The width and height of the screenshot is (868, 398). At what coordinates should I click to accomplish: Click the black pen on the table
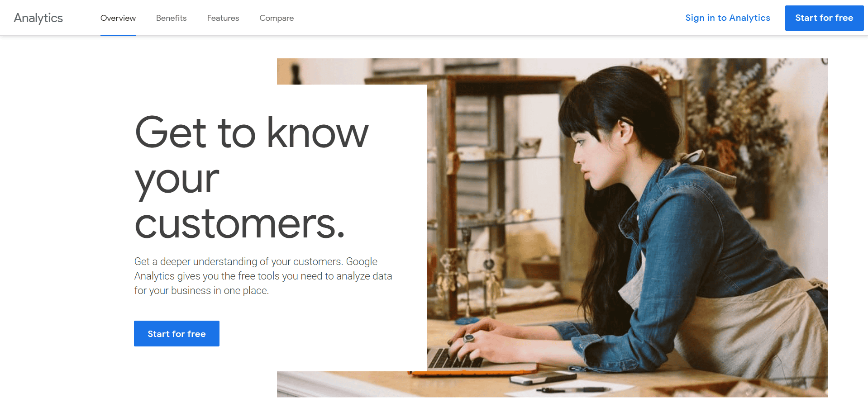pos(572,389)
